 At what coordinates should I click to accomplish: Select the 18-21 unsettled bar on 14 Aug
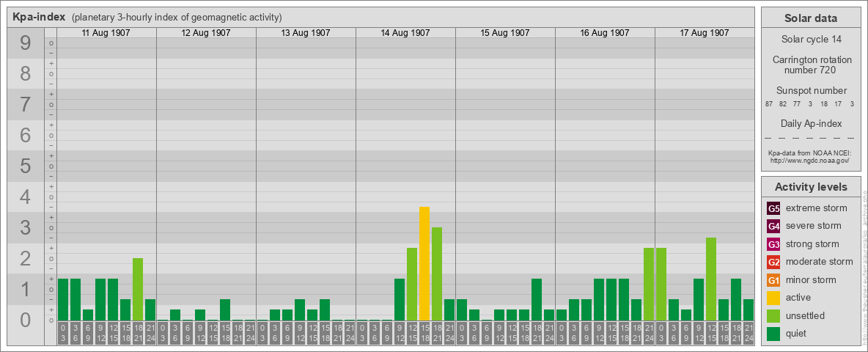pos(437,274)
